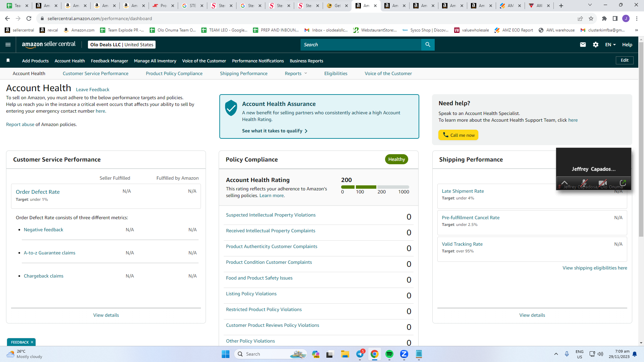This screenshot has width=644, height=362.
Task: Click View shipping eligibilities here
Action: pos(595,268)
